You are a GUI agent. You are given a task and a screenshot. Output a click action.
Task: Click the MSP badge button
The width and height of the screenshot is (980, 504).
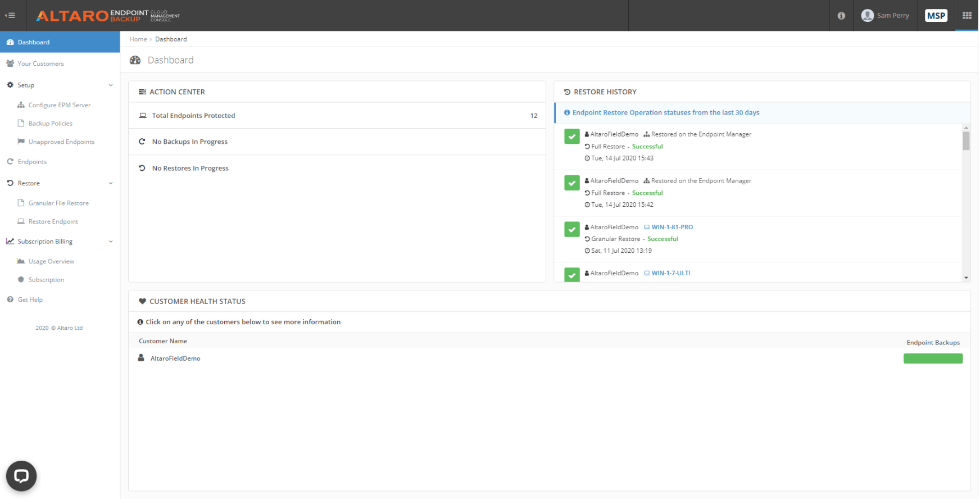point(936,16)
